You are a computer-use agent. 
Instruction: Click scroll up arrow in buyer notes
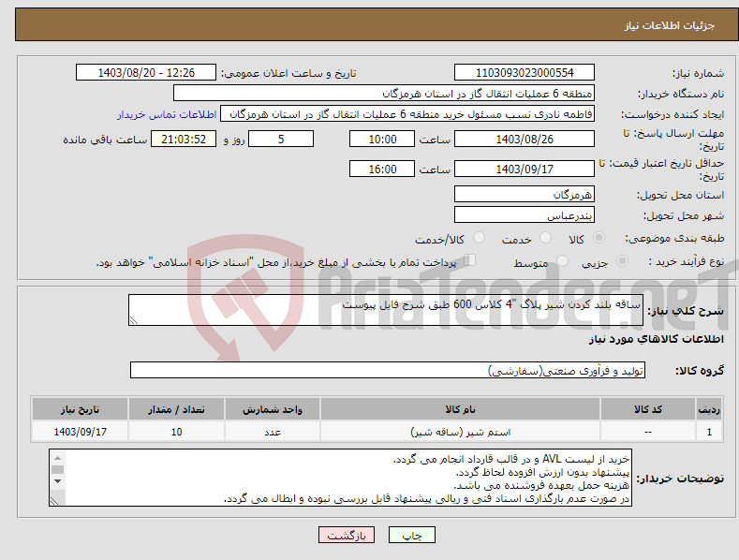[x=57, y=458]
